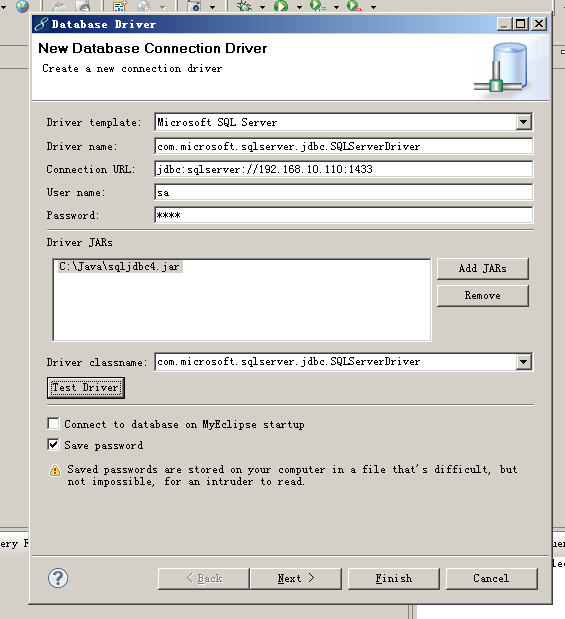Click the Add JARs button
Screen dimensions: 565x619
tap(482, 269)
